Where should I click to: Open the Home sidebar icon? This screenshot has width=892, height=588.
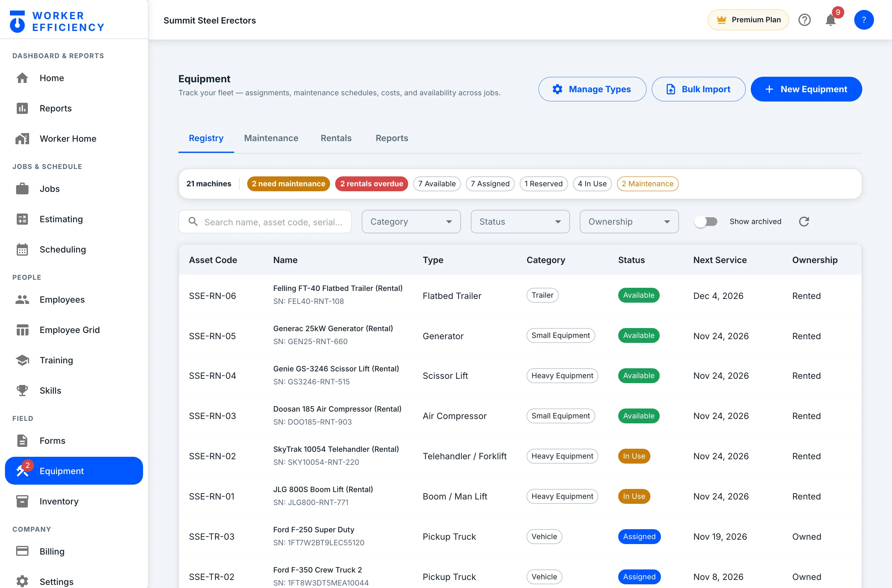click(22, 78)
